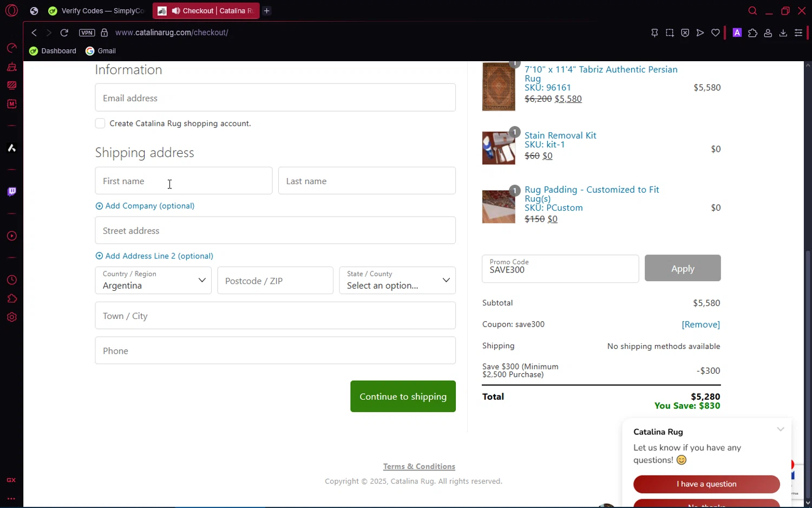Click the Apply promo button
812x508 pixels.
(x=683, y=268)
